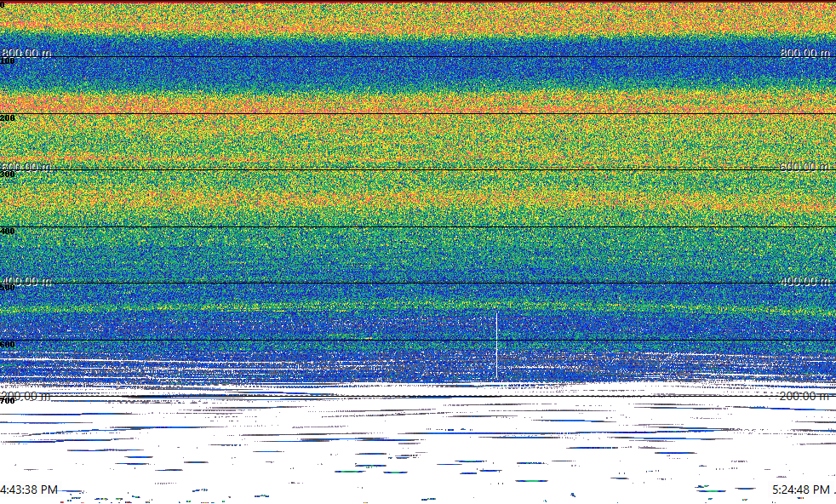Click the 300 depth grid label
Viewport: 836px width, 504px height.
8,175
